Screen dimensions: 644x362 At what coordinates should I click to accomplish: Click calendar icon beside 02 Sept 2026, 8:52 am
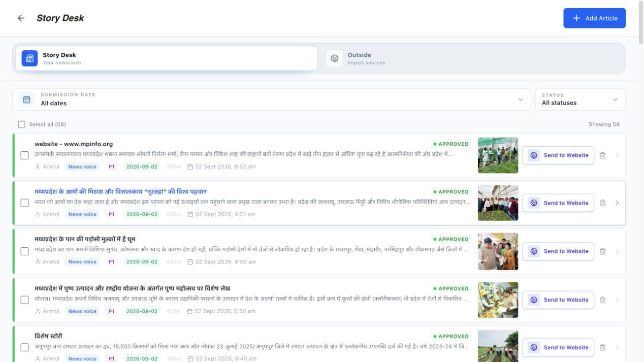[x=190, y=167]
